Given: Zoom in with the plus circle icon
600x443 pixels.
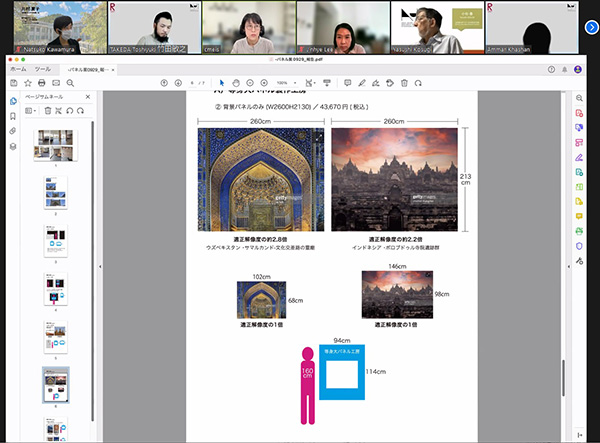Looking at the screenshot, I should [264, 83].
